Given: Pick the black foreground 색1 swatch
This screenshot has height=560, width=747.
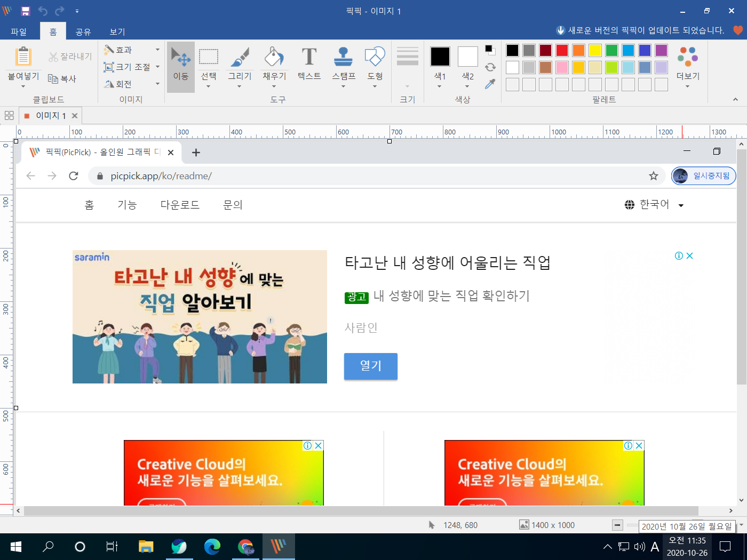Looking at the screenshot, I should [x=440, y=57].
